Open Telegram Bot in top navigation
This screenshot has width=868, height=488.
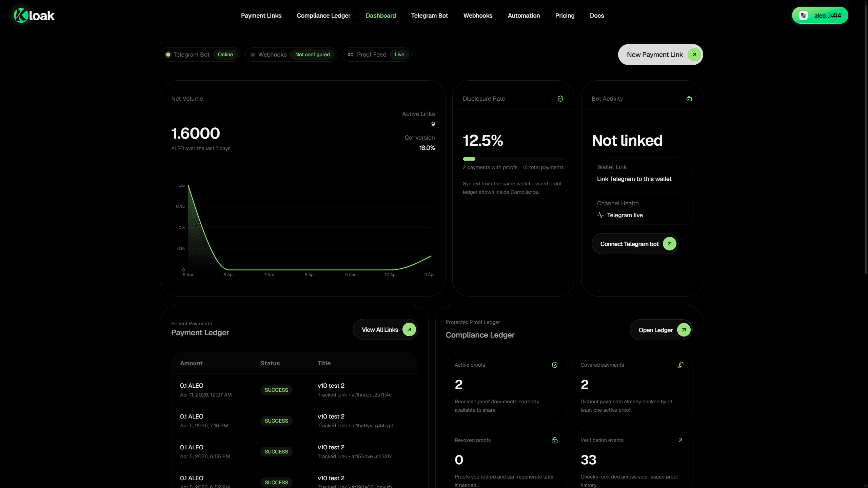430,16
